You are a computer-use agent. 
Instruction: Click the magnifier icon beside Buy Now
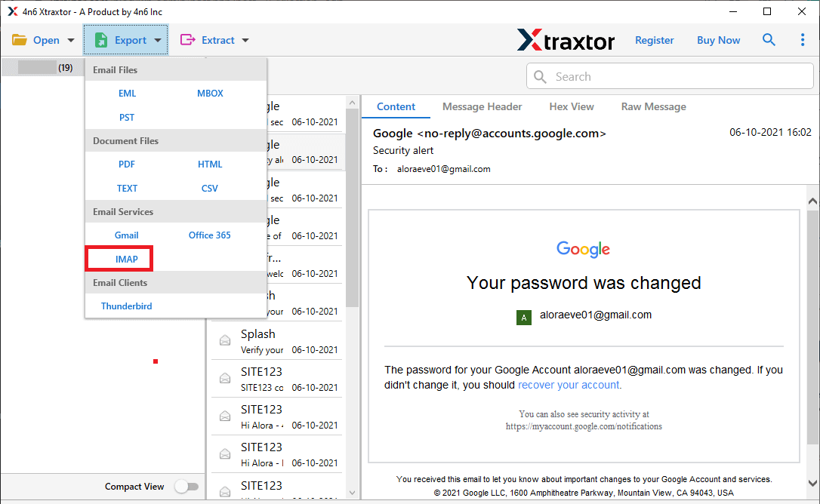coord(768,40)
